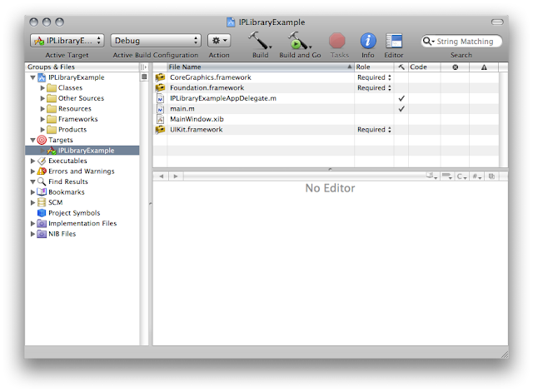533x392 pixels.
Task: Expand Errors and Warnings group
Action: point(32,171)
